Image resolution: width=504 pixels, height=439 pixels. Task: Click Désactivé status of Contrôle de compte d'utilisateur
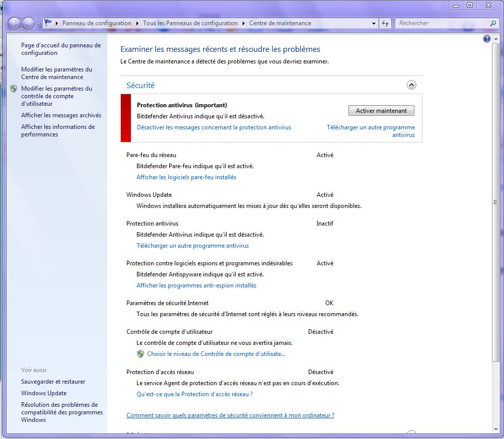(320, 332)
